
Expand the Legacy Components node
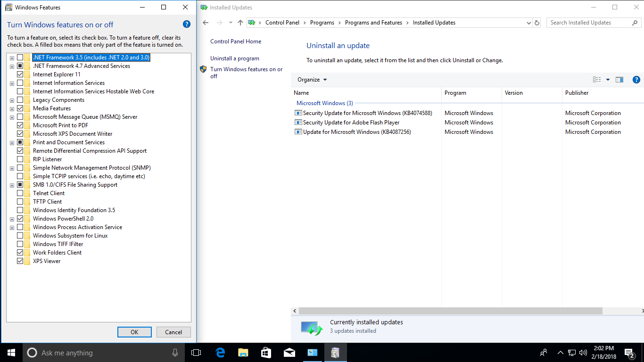point(12,100)
